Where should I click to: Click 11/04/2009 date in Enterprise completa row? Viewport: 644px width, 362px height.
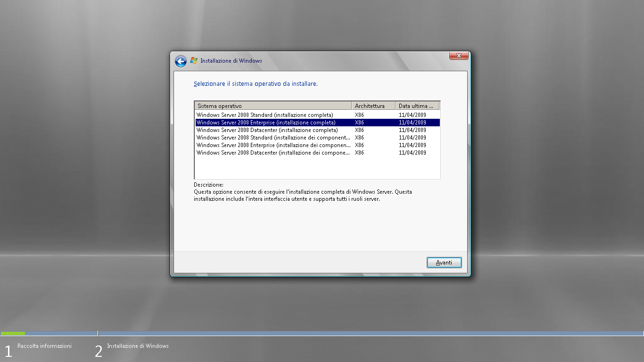pyautogui.click(x=412, y=123)
